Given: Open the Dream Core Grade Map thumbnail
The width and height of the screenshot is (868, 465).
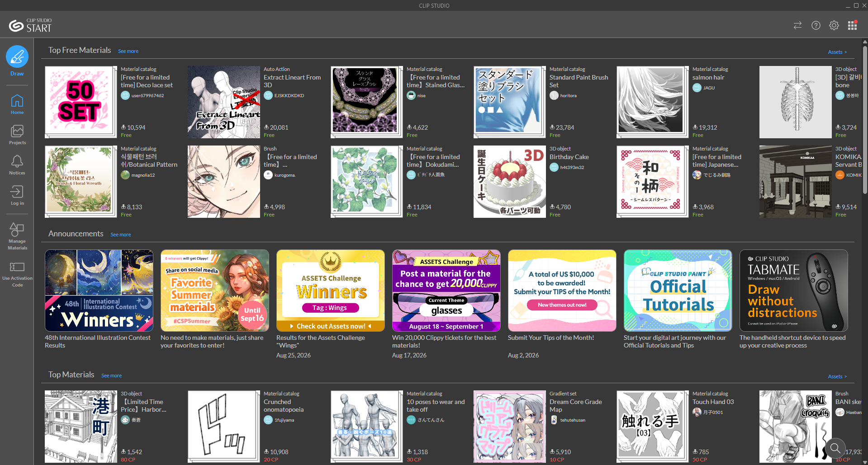Looking at the screenshot, I should point(510,427).
